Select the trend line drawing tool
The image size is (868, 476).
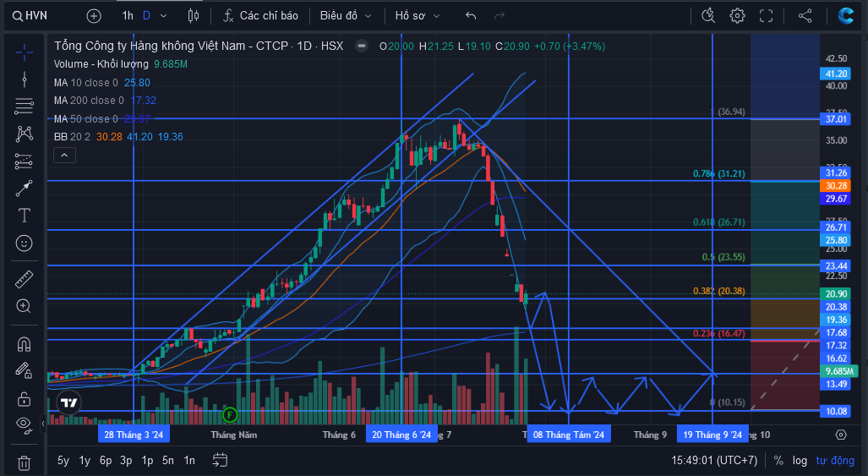click(x=24, y=79)
